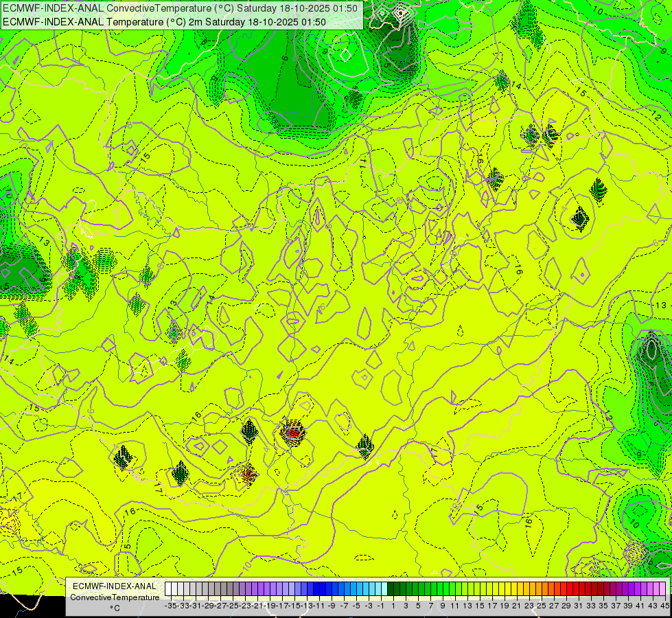Viewport: 672px width, 618px height.
Task: Click the '25' legend value
Action: point(542,606)
